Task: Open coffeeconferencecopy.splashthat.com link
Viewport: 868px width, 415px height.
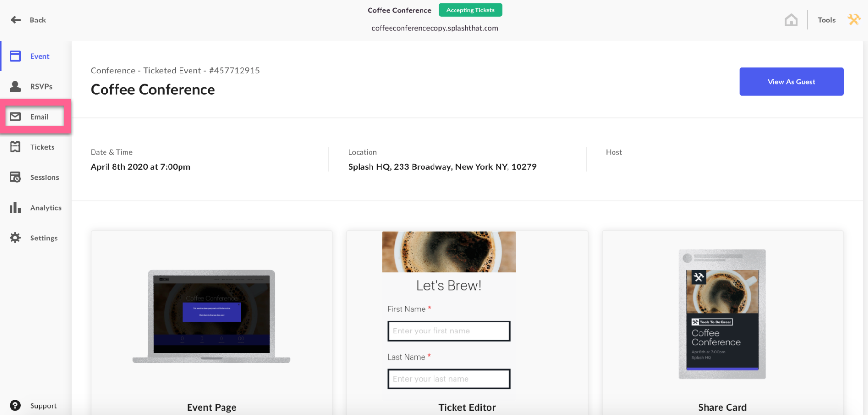Action: pyautogui.click(x=434, y=28)
